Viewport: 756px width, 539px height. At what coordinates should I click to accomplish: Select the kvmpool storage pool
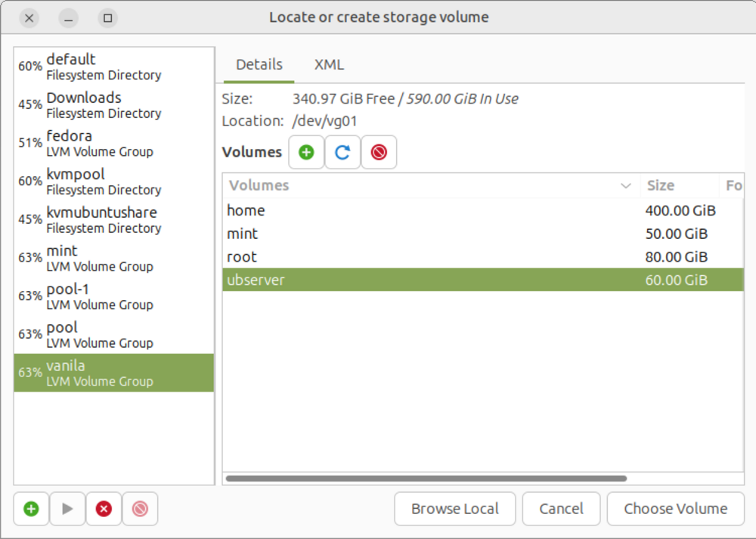113,181
